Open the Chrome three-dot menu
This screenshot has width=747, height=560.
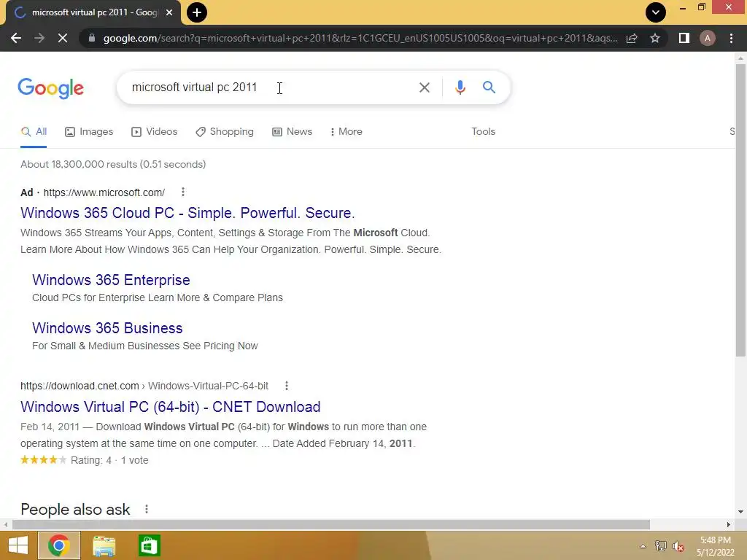(731, 38)
